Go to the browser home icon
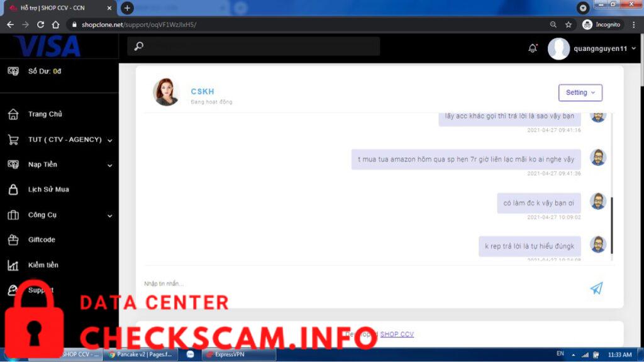Viewport: 644px width, 362px height. (x=55, y=25)
